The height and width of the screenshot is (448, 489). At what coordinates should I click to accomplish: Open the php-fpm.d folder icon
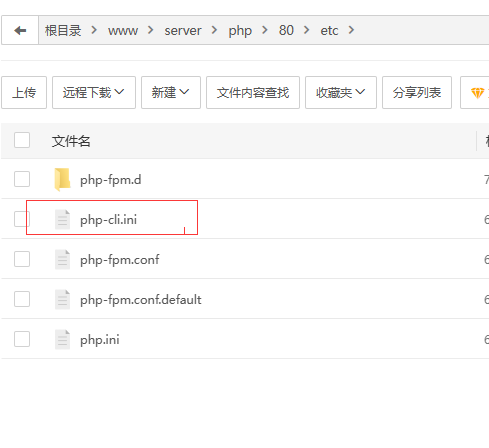[x=62, y=180]
